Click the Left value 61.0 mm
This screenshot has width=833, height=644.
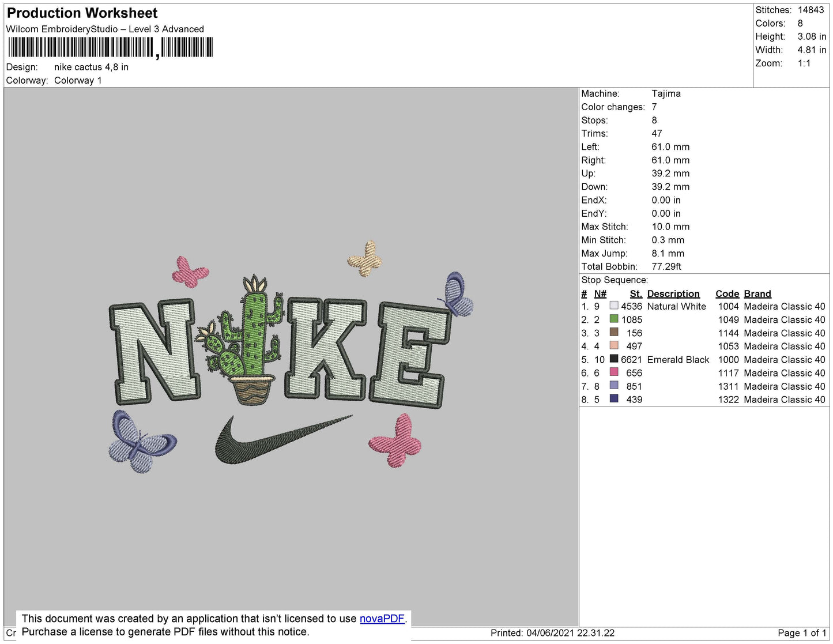pos(670,147)
